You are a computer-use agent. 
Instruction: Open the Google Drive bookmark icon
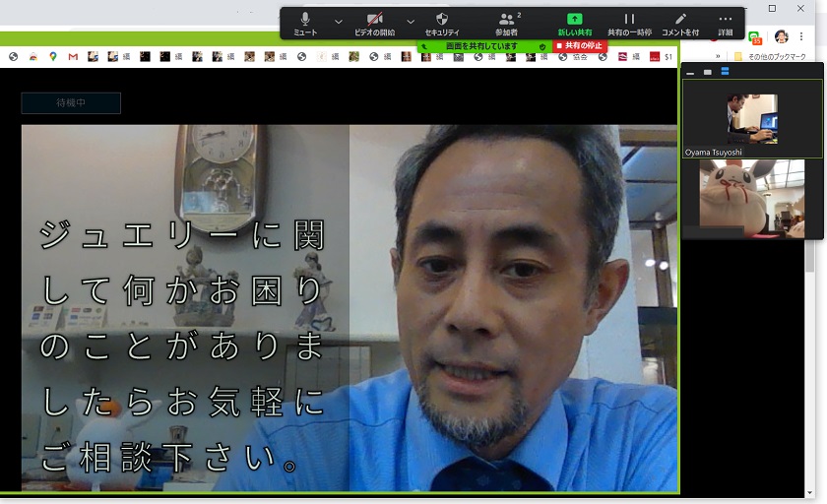(33, 57)
